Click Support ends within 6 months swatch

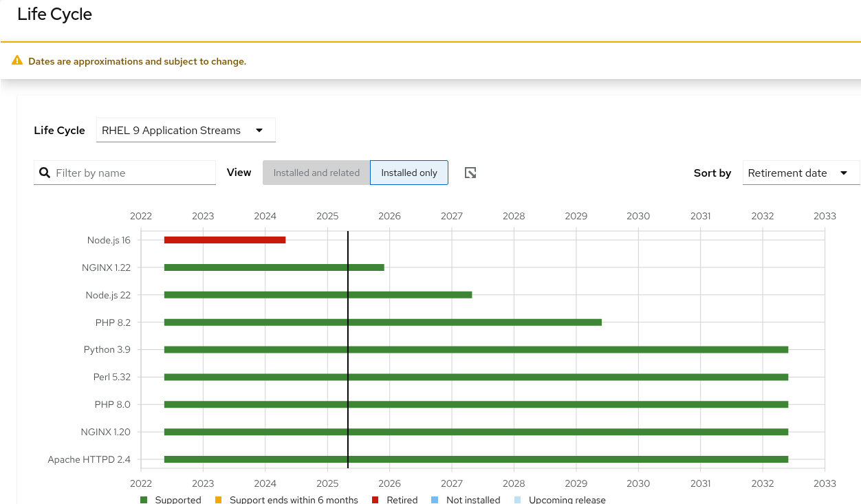click(x=219, y=500)
